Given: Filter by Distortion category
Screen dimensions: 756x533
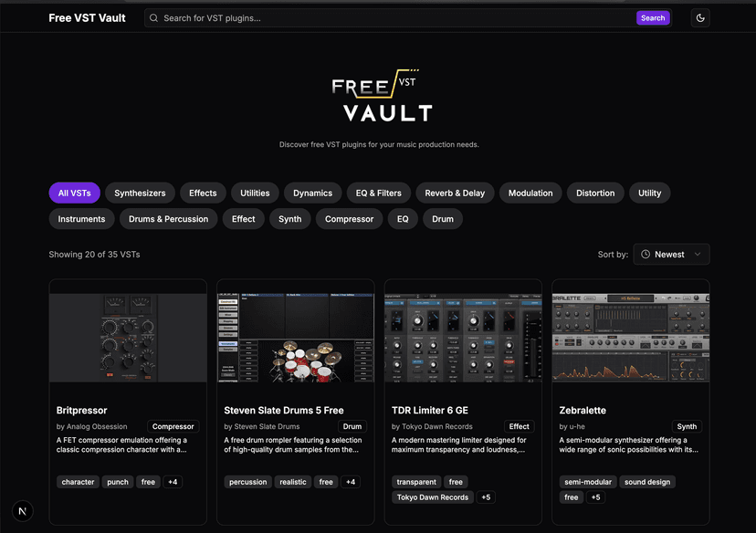Looking at the screenshot, I should coord(595,193).
